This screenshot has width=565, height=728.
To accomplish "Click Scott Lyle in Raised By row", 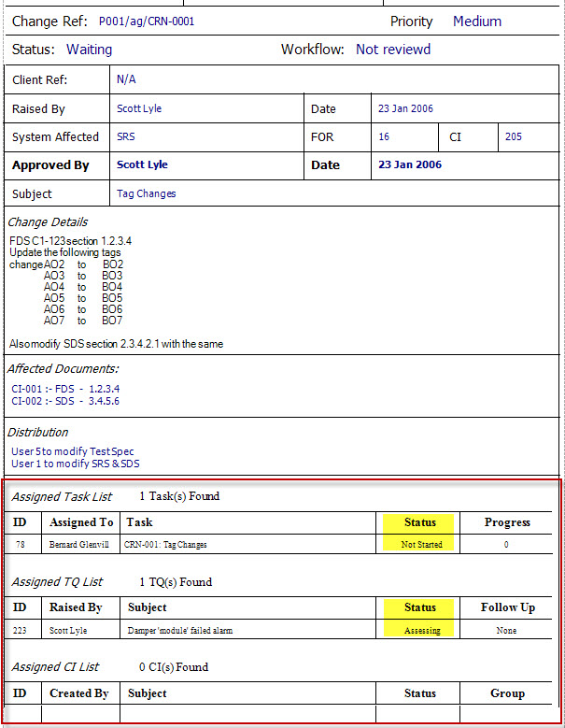I will 139,109.
